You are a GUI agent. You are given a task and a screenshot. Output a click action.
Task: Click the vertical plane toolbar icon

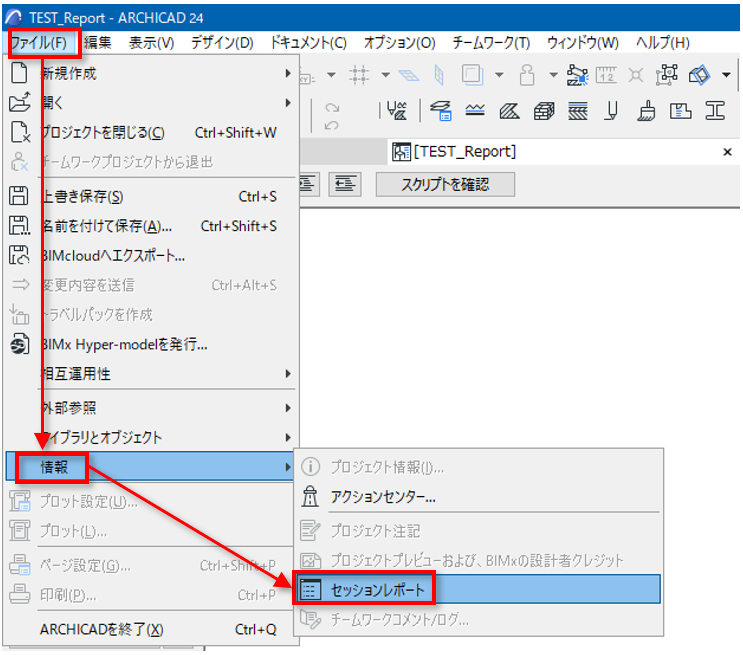439,75
